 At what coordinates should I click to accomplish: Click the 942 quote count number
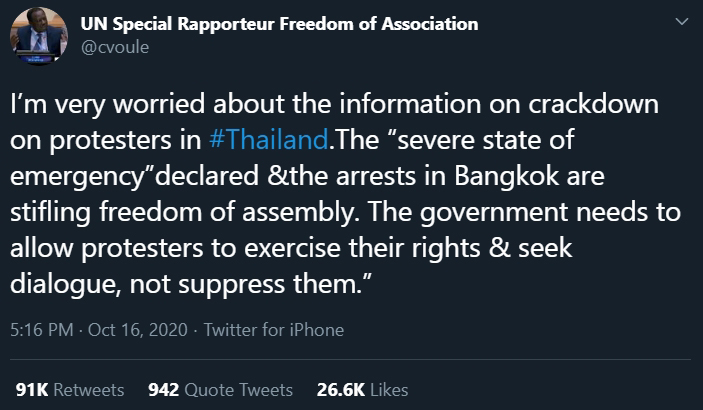(x=162, y=389)
